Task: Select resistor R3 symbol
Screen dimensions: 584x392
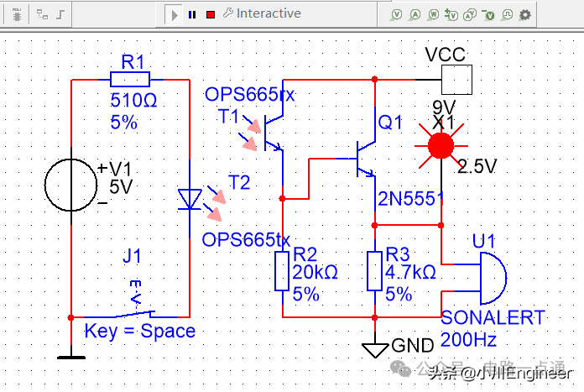Action: click(x=375, y=271)
